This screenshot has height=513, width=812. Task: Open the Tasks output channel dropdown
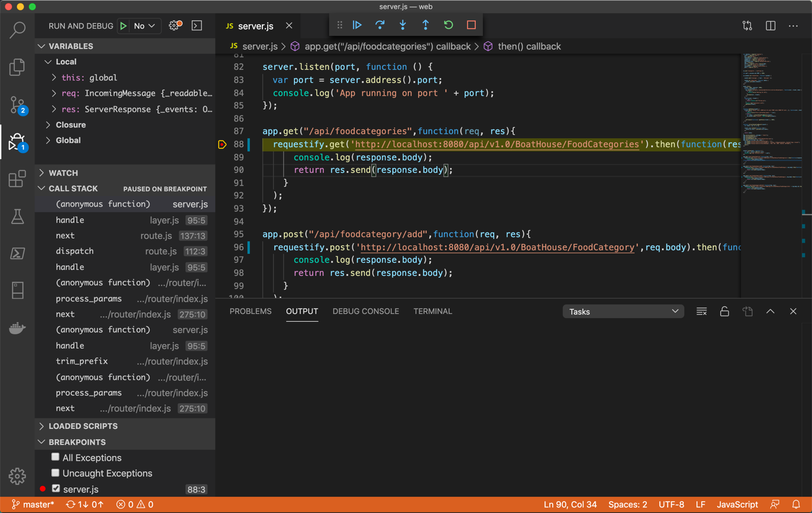click(623, 312)
